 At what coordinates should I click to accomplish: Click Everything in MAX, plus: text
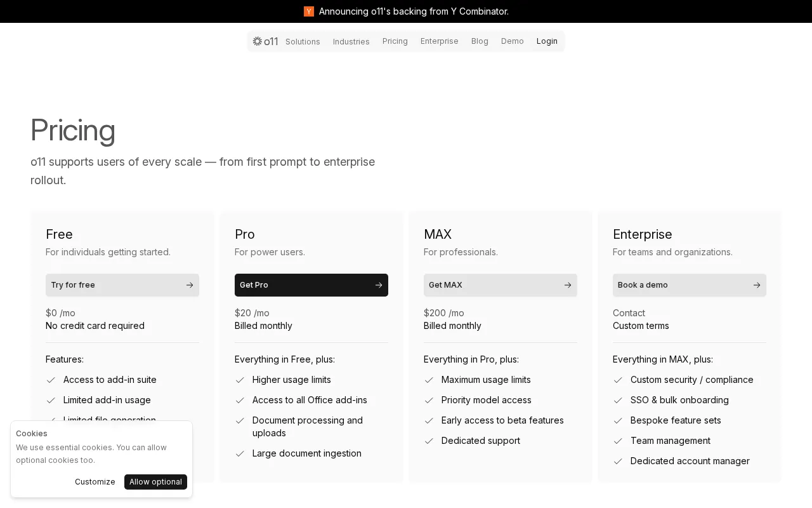(x=663, y=359)
